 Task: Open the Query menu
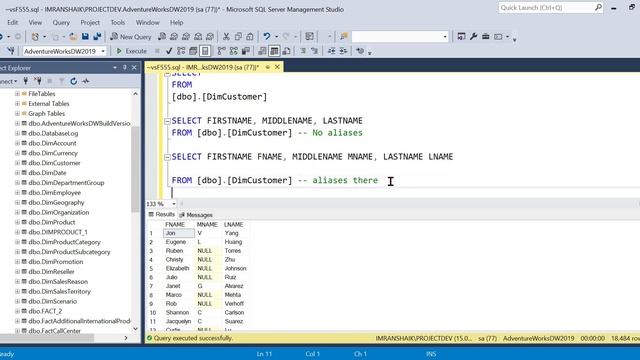[61, 22]
